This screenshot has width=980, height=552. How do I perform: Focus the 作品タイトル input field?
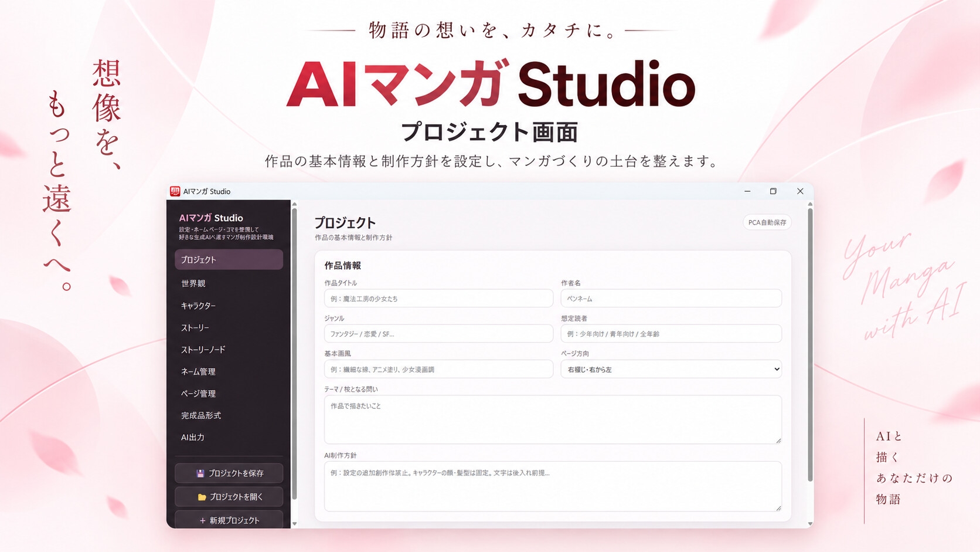tap(438, 299)
